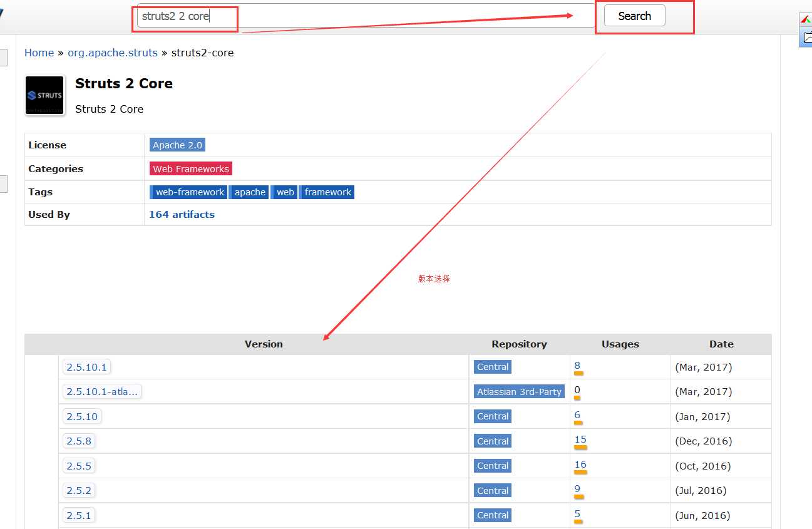The height and width of the screenshot is (529, 812).
Task: Open usages count 15 for 2.5.8
Action: tap(580, 439)
